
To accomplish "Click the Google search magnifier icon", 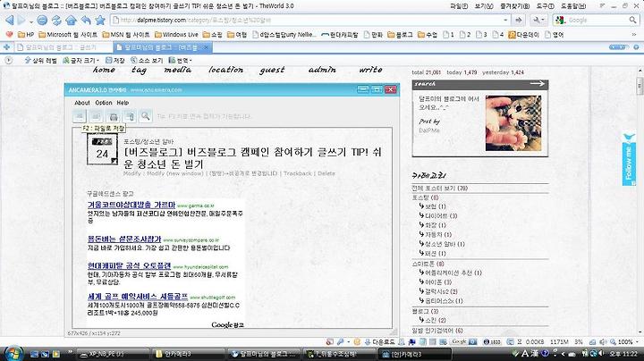I will coord(632,20).
